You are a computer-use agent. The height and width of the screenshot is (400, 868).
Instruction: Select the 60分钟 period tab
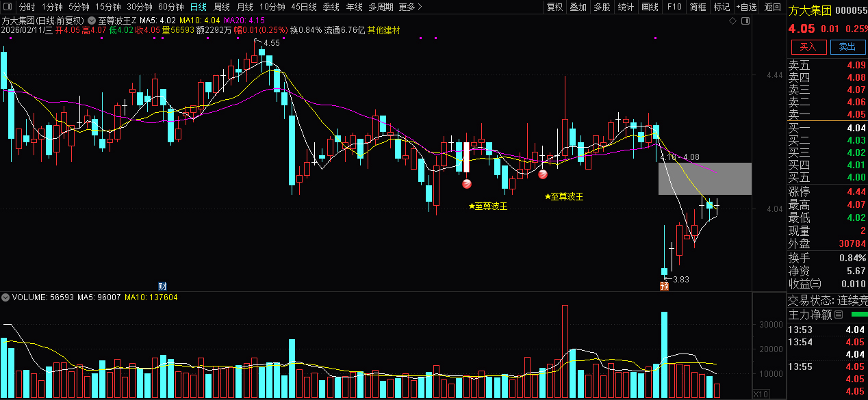click(x=170, y=7)
